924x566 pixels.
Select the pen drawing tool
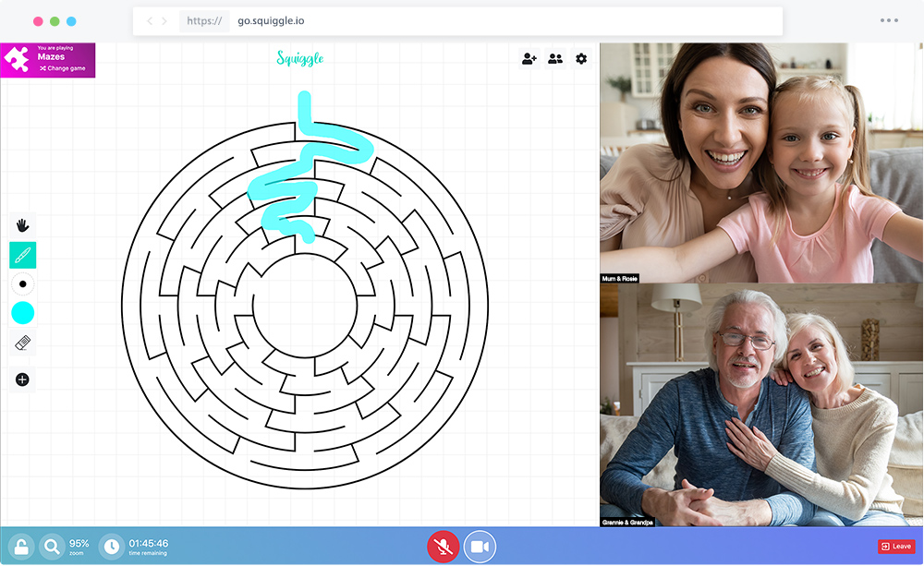coord(22,255)
